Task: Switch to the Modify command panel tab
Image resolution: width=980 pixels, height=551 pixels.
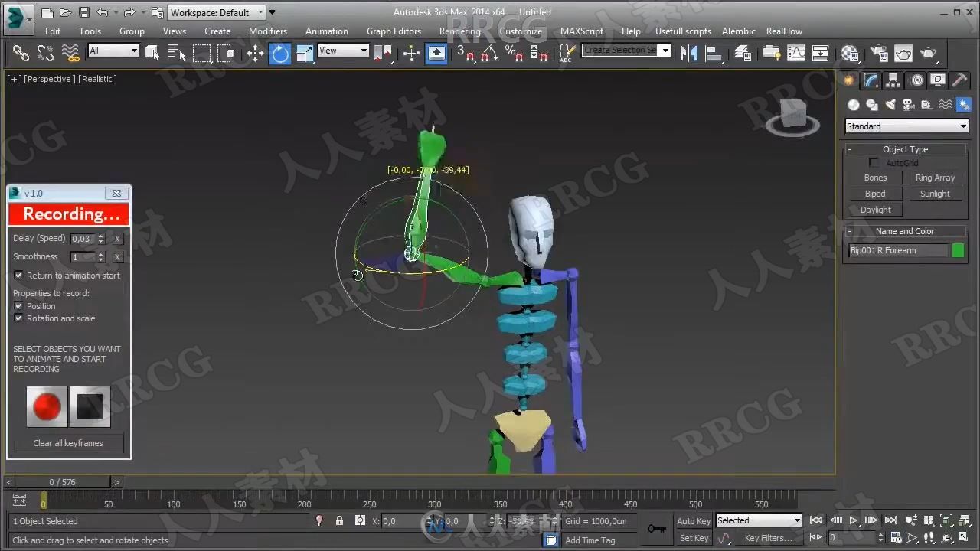Action: click(x=871, y=80)
